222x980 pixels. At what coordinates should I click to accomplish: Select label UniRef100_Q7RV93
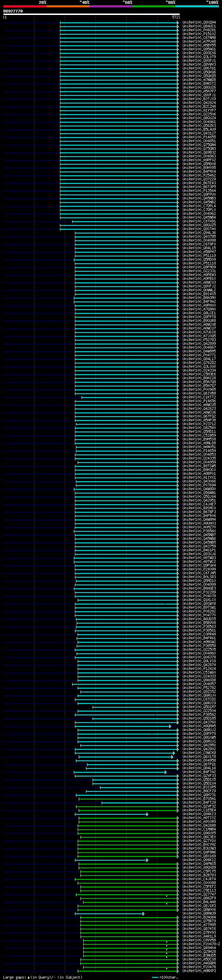click(199, 932)
